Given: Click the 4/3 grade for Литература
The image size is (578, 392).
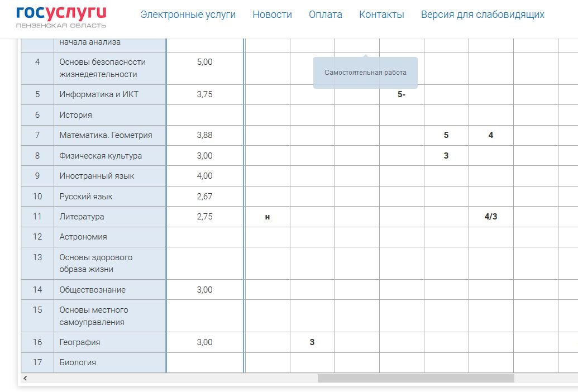Looking at the screenshot, I should point(490,217).
